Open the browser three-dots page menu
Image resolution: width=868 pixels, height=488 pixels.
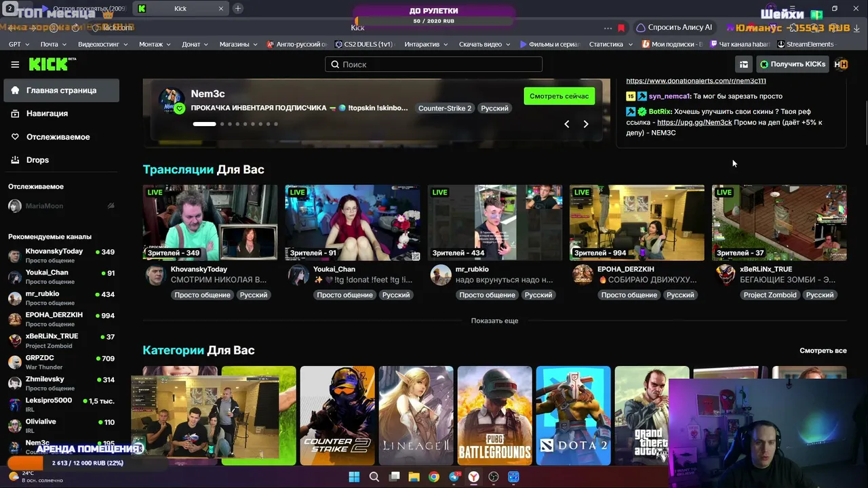608,28
